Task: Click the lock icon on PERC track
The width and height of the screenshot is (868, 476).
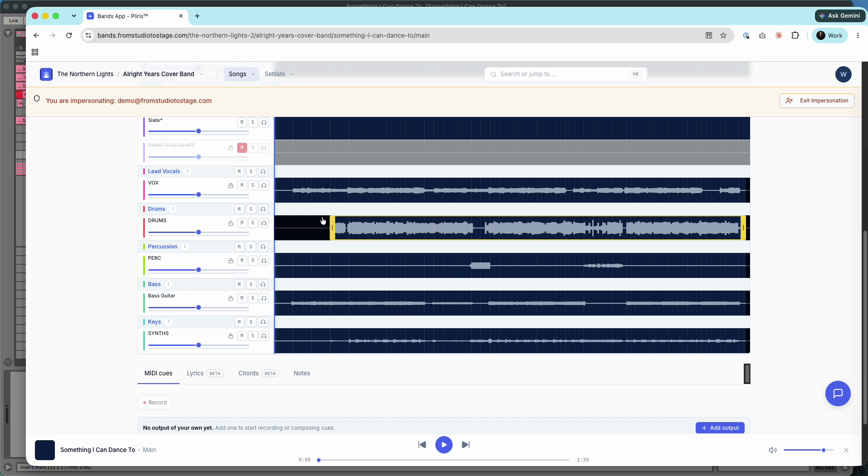Action: point(231,261)
